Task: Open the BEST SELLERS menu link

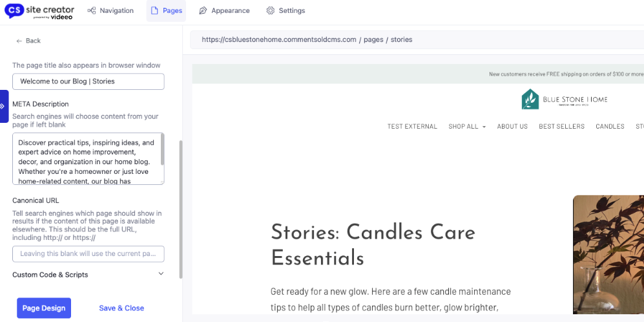Action: [x=561, y=127]
